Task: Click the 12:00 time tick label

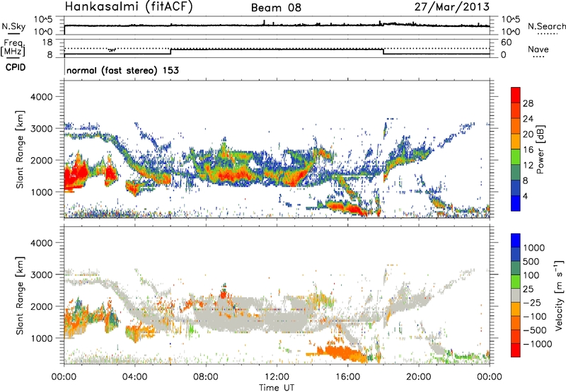Action: pyautogui.click(x=277, y=377)
